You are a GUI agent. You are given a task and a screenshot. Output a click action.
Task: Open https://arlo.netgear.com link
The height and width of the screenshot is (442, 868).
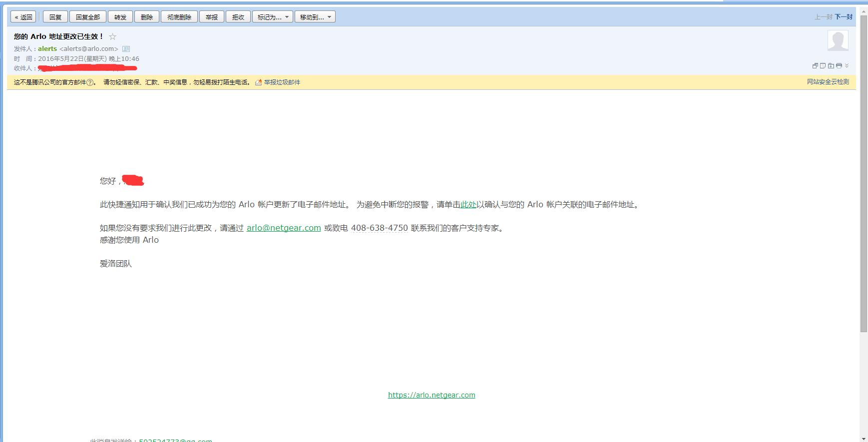tap(432, 395)
